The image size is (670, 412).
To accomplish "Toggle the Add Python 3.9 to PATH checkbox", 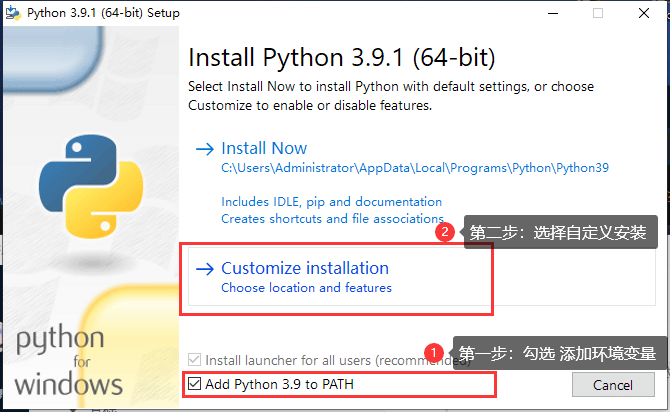I will click(194, 384).
